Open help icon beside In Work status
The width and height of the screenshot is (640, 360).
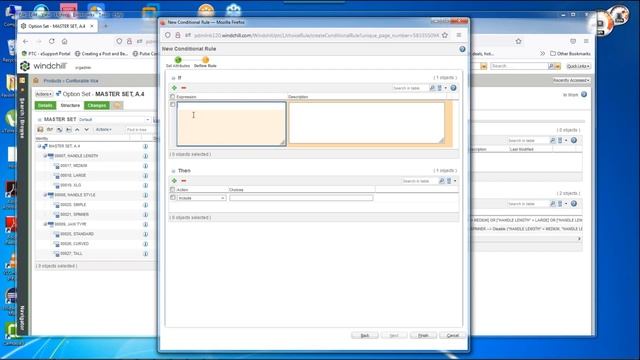[584, 94]
